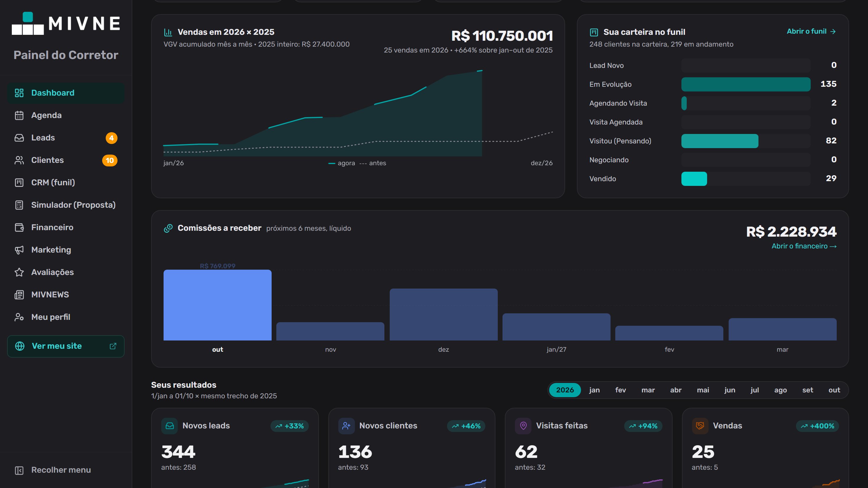Open MIVNEWS in the sidebar

pos(66,295)
